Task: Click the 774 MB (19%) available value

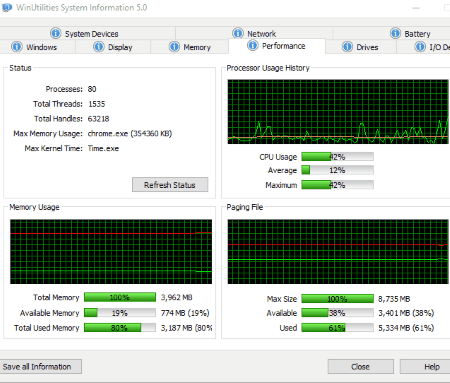Action: pyautogui.click(x=185, y=313)
